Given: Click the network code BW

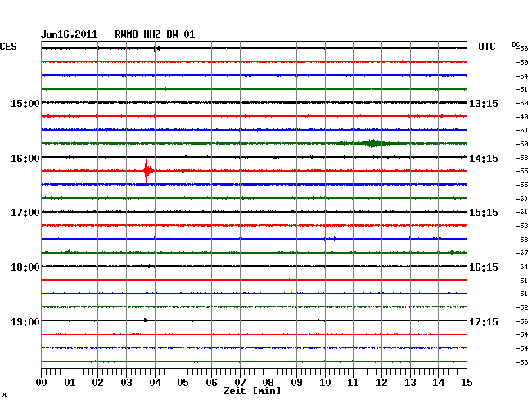Looking at the screenshot, I should (x=172, y=34).
